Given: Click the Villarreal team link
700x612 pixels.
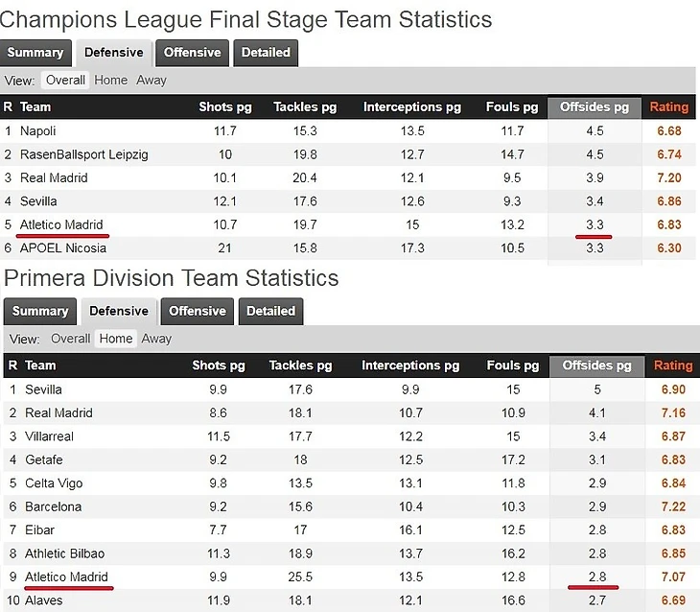Looking at the screenshot, I should click(x=49, y=436).
